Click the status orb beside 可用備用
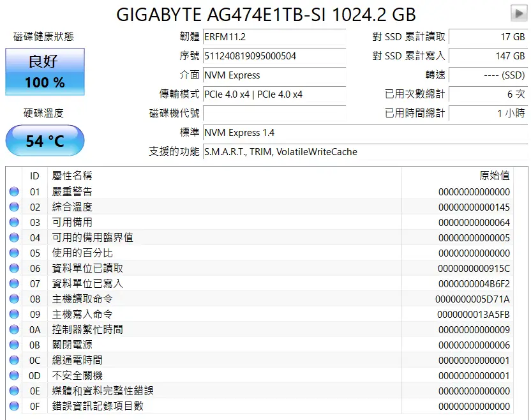This screenshot has height=420, width=531. point(14,222)
